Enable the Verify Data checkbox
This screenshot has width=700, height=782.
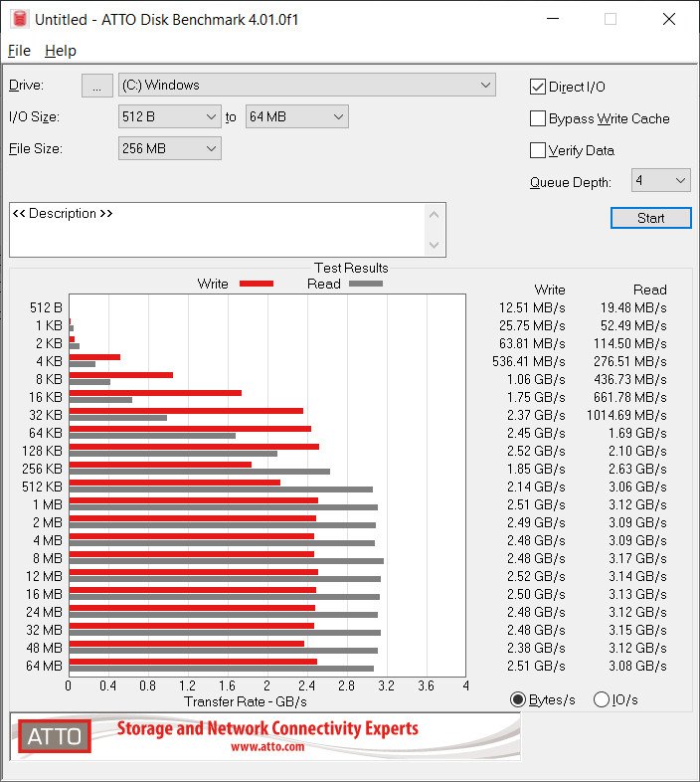coord(538,150)
